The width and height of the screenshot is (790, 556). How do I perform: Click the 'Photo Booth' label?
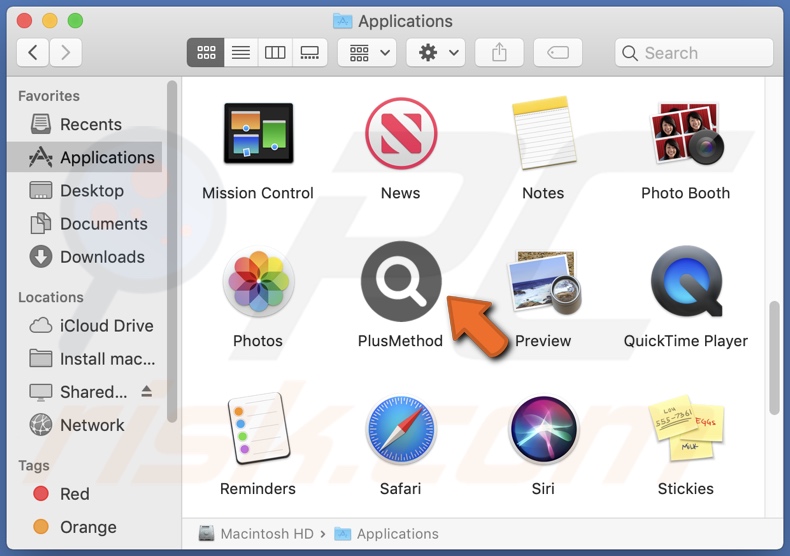686,193
